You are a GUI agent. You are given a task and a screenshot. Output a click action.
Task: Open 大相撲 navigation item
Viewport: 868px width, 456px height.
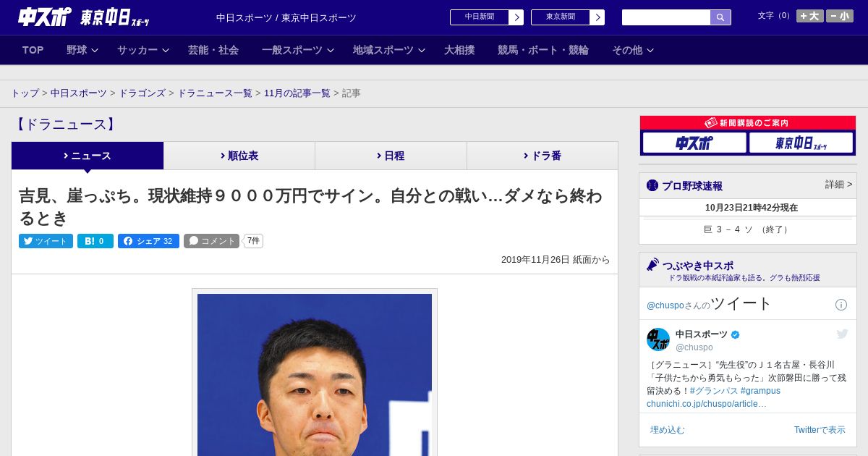459,50
